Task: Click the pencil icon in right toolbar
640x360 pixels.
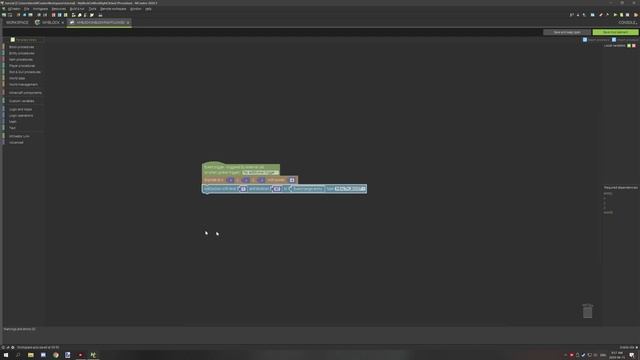Action: click(601, 15)
